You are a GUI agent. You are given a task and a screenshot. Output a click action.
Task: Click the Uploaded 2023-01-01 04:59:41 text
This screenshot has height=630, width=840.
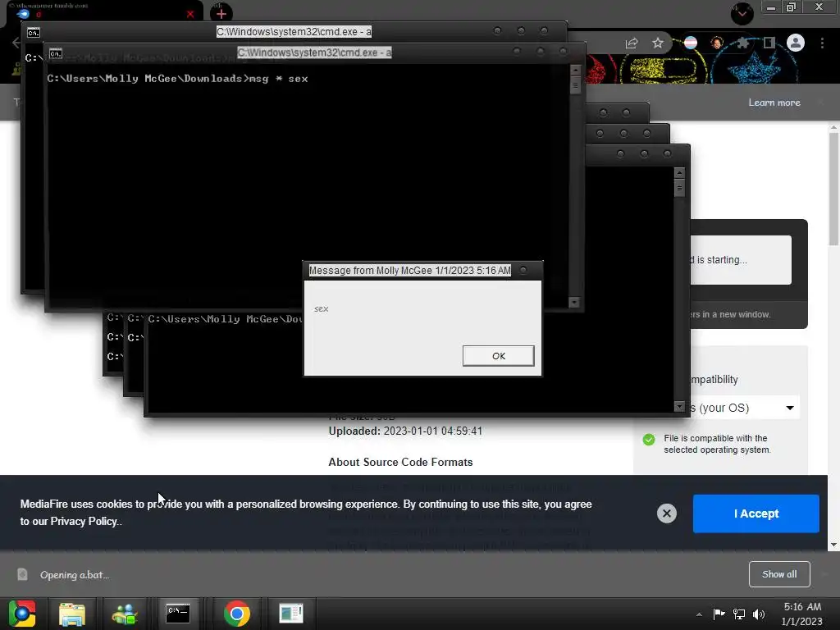[405, 431]
